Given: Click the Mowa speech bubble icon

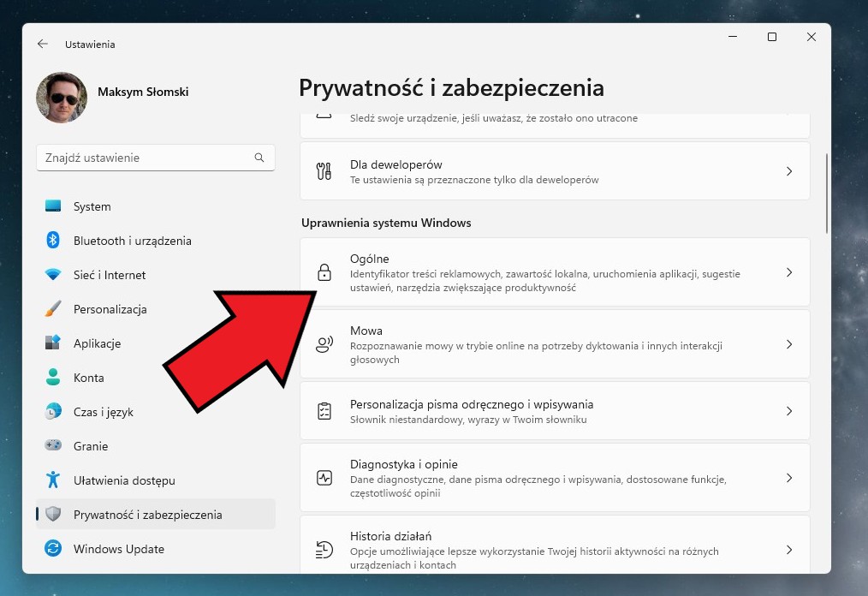Looking at the screenshot, I should [x=324, y=344].
